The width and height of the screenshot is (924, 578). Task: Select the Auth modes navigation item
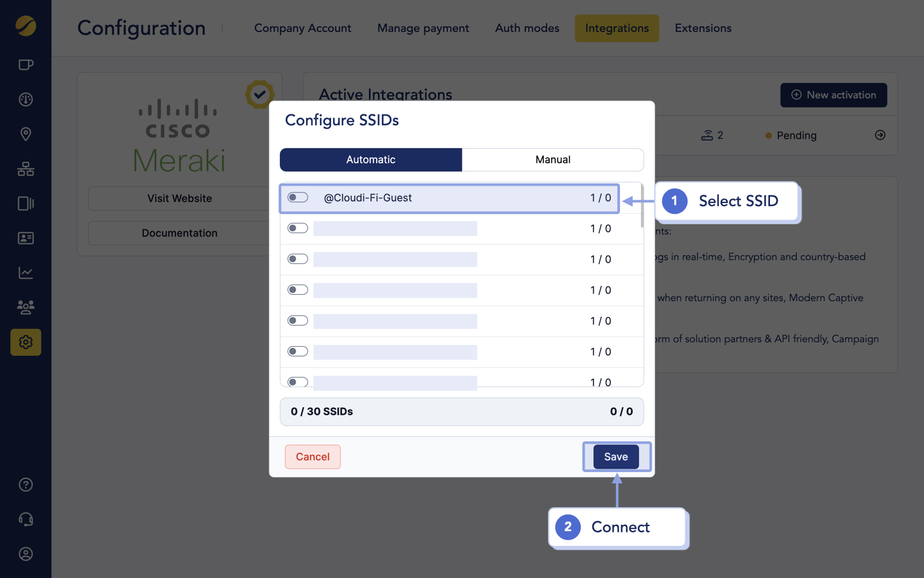[x=527, y=28]
